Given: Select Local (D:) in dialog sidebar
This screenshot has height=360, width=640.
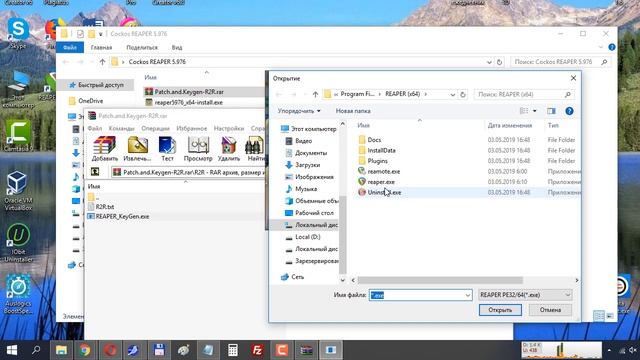Looking at the screenshot, I should point(303,237).
